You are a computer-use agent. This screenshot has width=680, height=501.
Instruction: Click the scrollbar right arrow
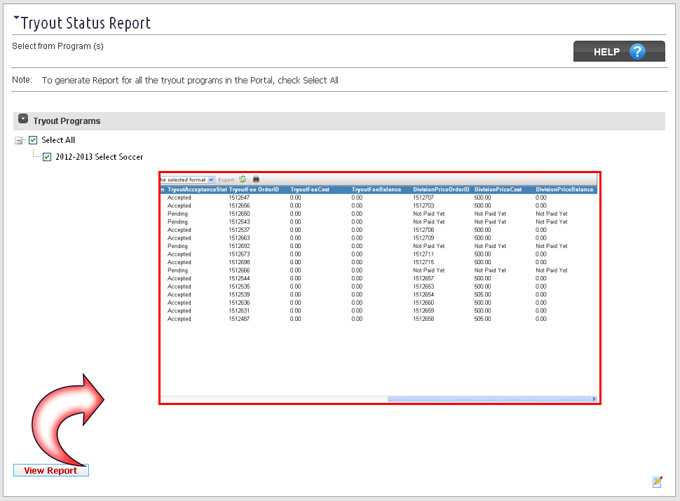point(594,399)
